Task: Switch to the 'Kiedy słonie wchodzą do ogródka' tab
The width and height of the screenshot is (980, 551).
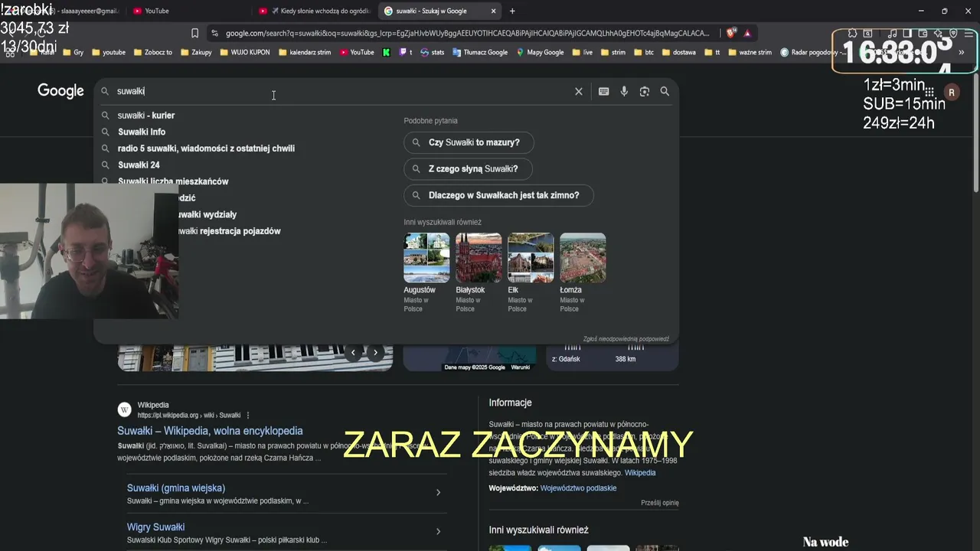Action: click(x=314, y=11)
